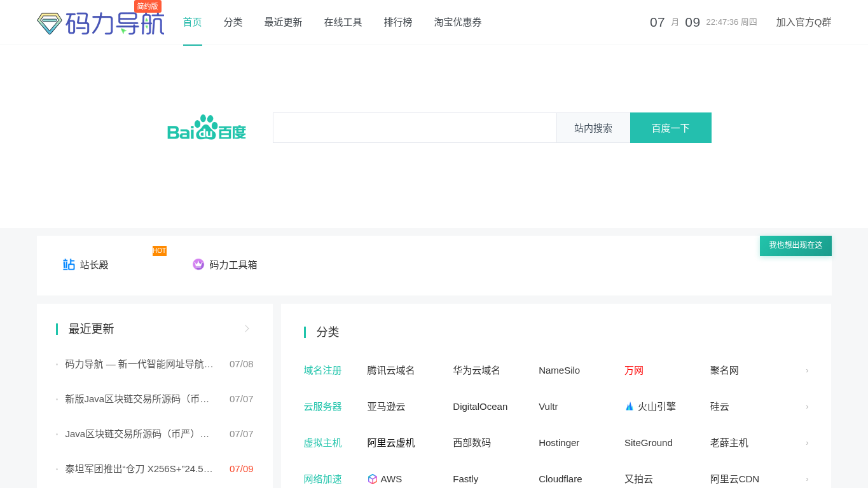Open the 老薛主机 link

[x=729, y=443]
